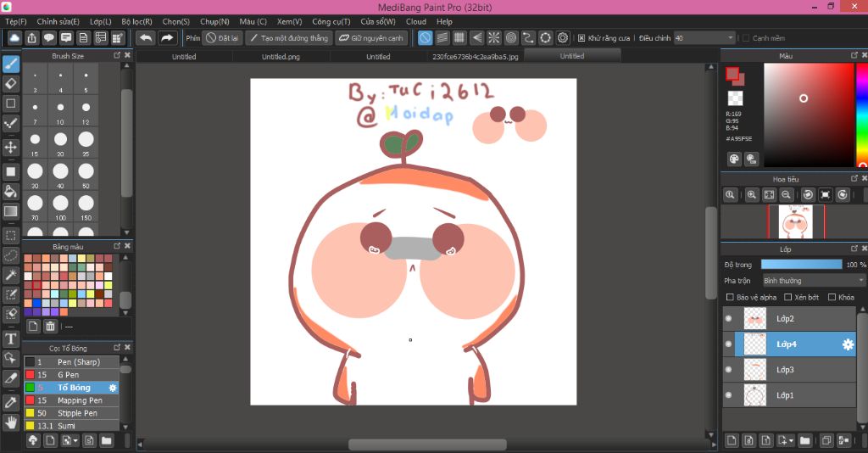The width and height of the screenshot is (868, 453).
Task: Click the Redo arrow in toolbar
Action: (167, 38)
